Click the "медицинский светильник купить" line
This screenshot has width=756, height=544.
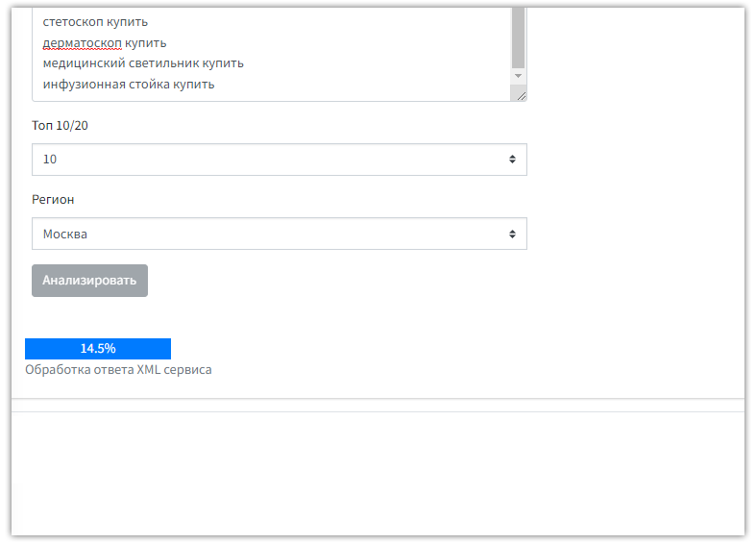pyautogui.click(x=143, y=63)
